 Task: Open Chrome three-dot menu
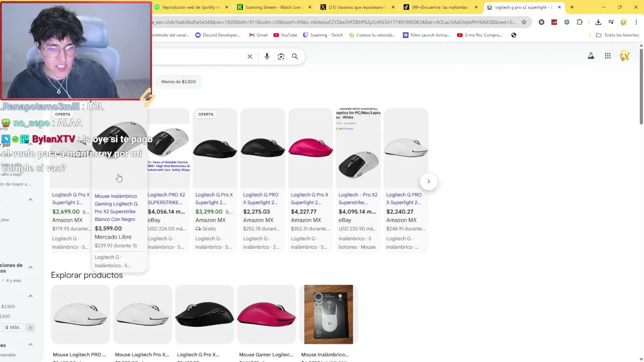click(636, 22)
